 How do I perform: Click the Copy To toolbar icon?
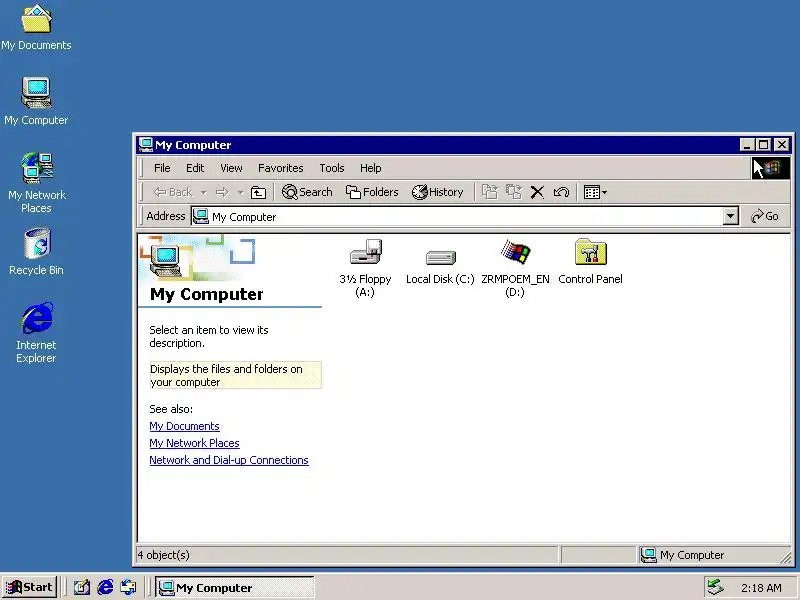tap(514, 192)
